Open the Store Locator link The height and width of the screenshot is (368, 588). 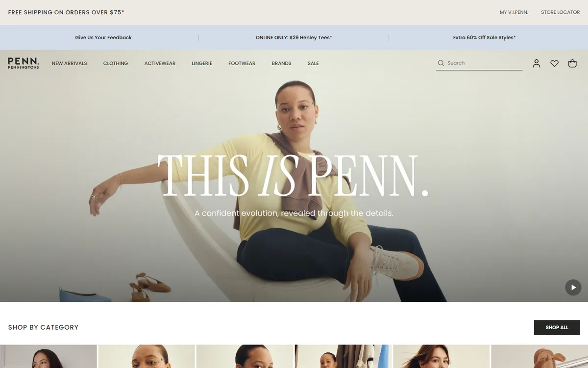point(561,12)
